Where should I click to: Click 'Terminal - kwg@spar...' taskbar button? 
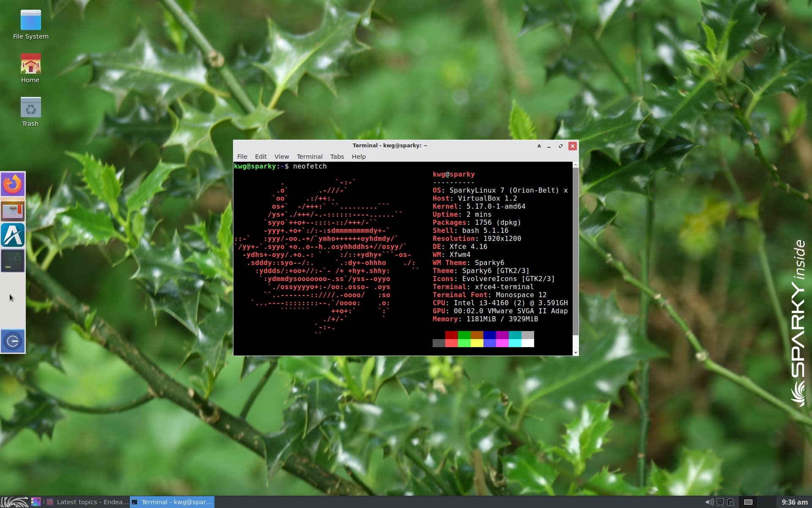tap(172, 502)
